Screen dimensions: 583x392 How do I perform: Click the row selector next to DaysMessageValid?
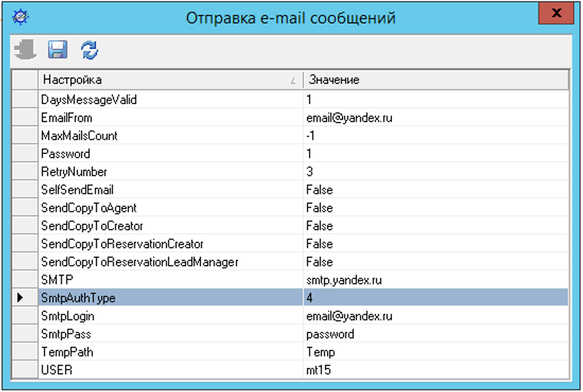click(24, 100)
